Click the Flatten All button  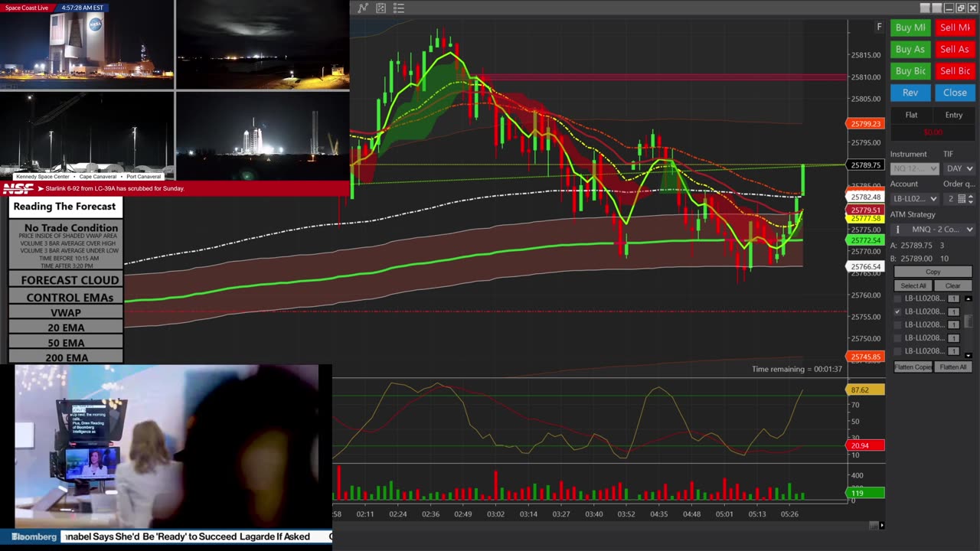click(953, 367)
